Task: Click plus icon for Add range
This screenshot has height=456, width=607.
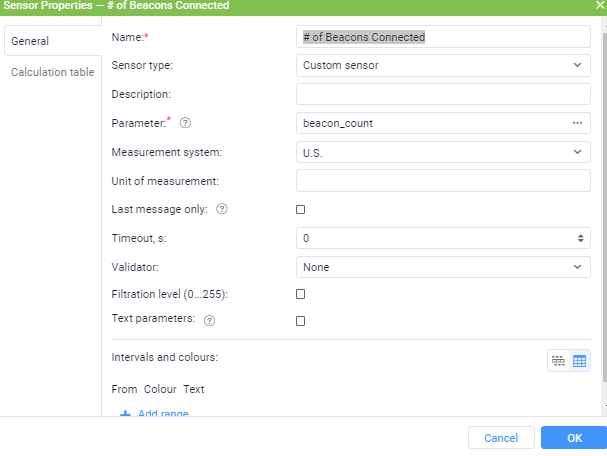Action: coord(125,413)
